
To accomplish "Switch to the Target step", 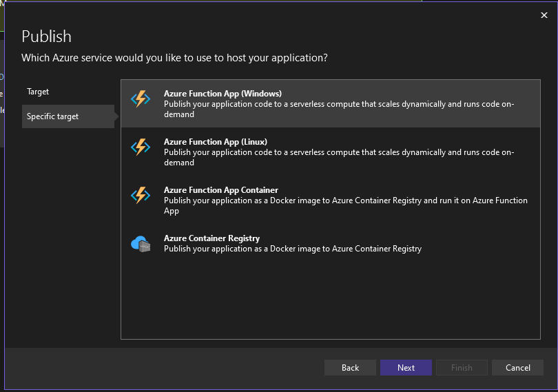I will (x=38, y=92).
